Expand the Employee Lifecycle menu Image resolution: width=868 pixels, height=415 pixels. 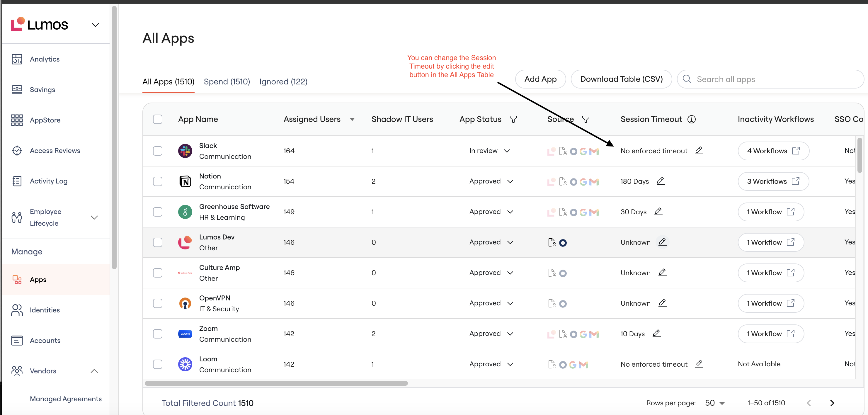coord(94,217)
